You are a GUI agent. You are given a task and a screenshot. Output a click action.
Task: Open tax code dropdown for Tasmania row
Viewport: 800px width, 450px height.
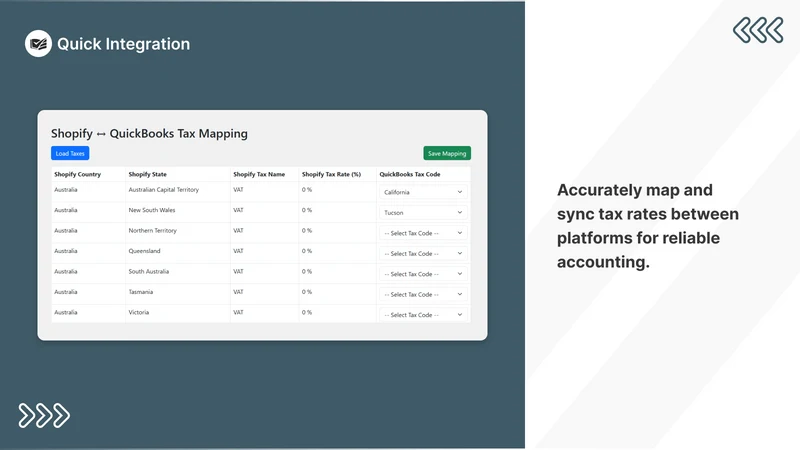[x=423, y=294]
